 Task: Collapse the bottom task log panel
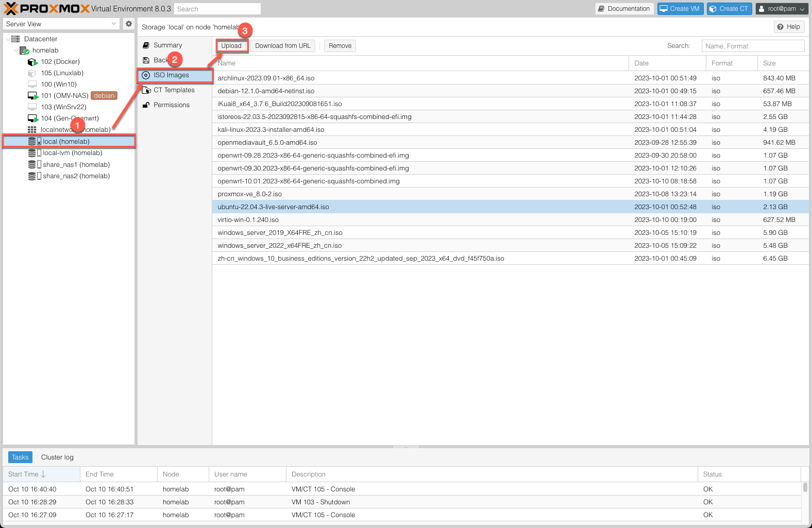(406, 447)
